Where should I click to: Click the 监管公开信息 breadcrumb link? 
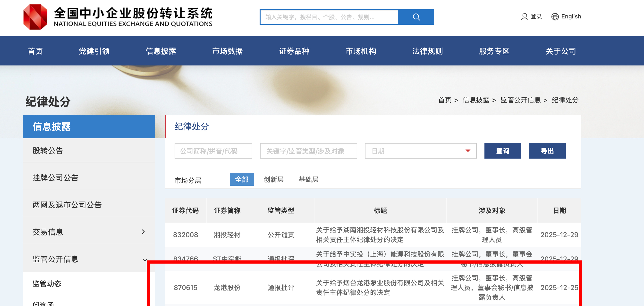click(x=520, y=100)
